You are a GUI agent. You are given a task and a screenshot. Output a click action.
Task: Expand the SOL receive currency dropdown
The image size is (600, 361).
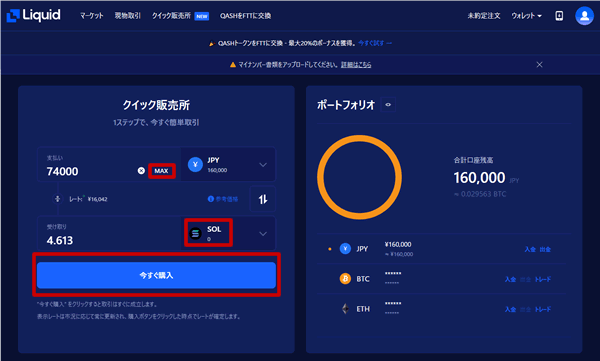(x=263, y=234)
